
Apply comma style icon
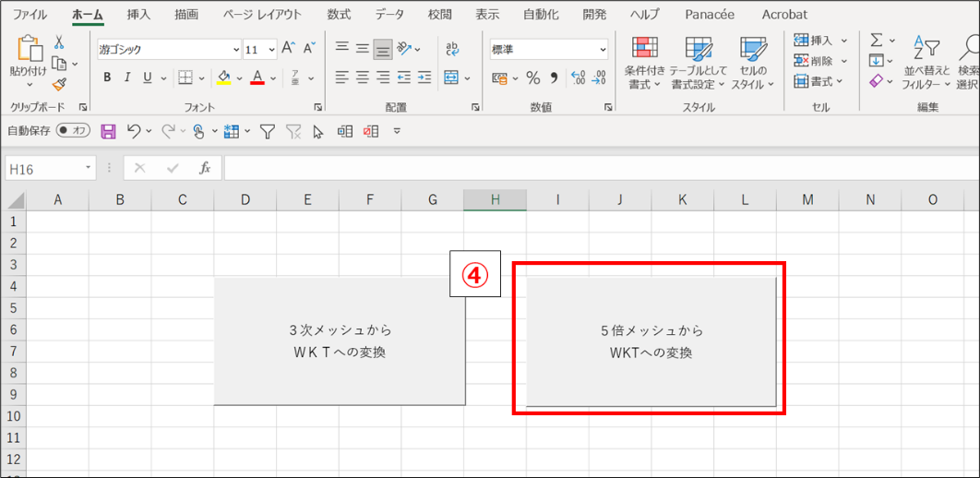(x=554, y=78)
